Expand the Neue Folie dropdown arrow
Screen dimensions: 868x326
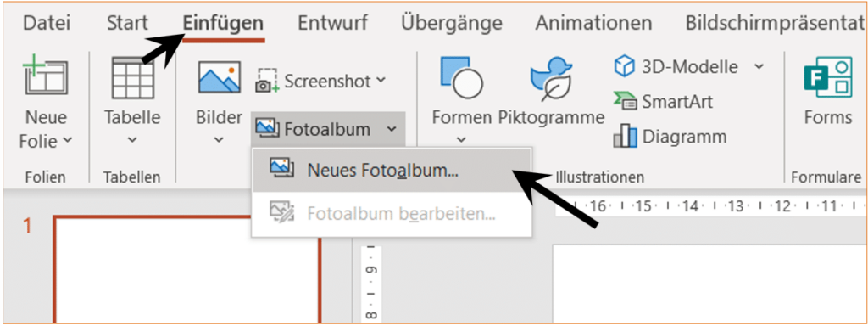point(68,141)
